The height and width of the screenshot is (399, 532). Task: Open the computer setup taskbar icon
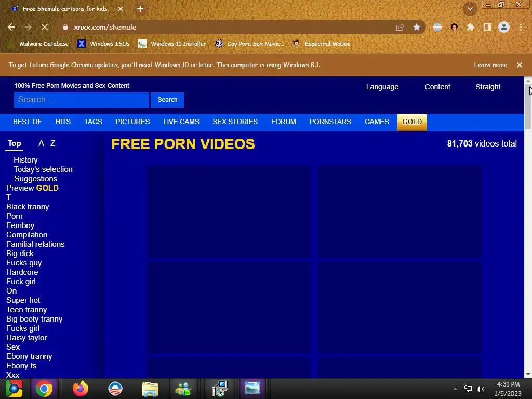pyautogui.click(x=220, y=389)
